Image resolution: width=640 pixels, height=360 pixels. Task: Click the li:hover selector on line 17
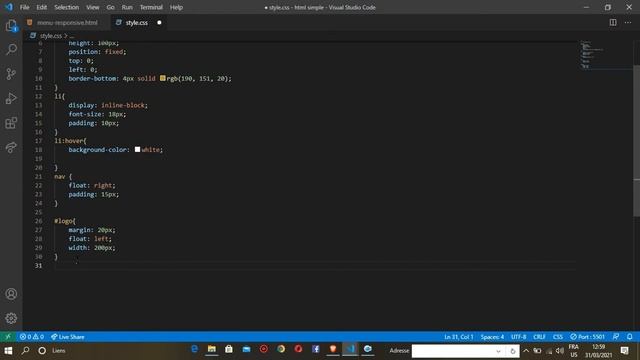[x=69, y=141]
